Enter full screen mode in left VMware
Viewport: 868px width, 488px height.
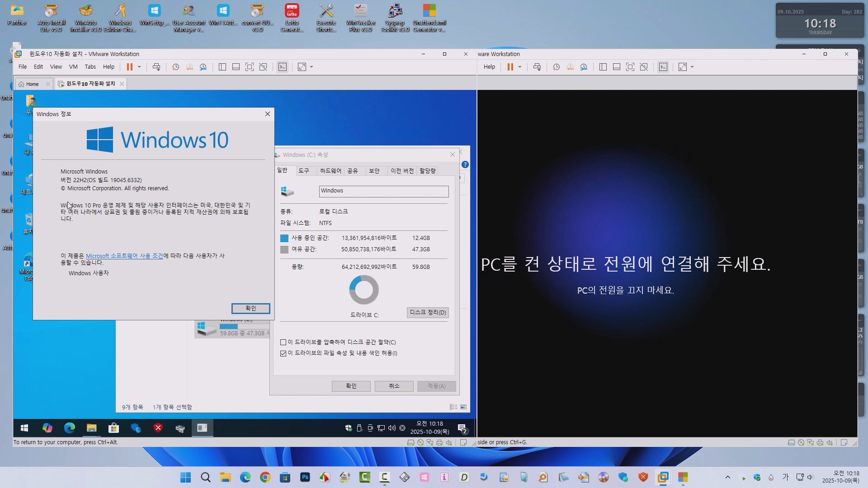[x=249, y=67]
